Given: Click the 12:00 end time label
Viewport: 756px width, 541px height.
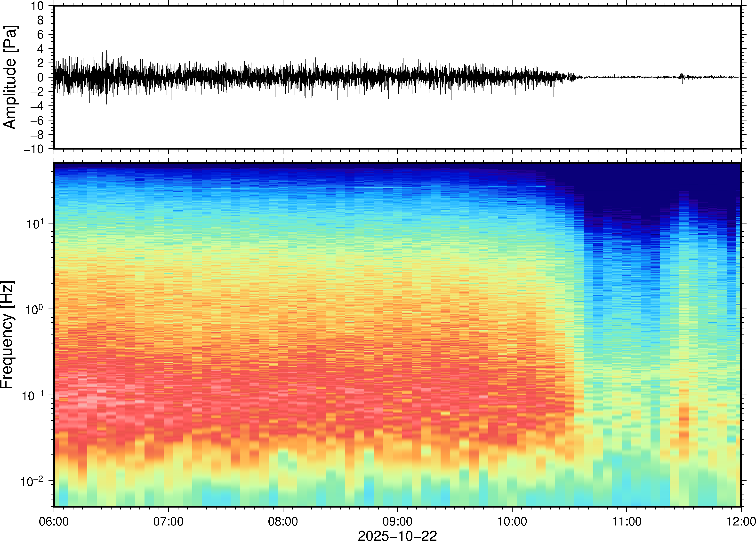Looking at the screenshot, I should click(741, 521).
